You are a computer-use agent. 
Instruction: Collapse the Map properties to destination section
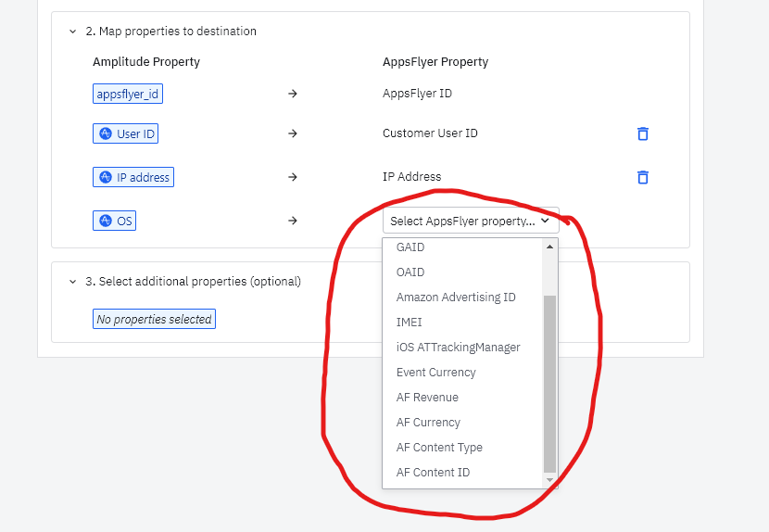(x=73, y=32)
